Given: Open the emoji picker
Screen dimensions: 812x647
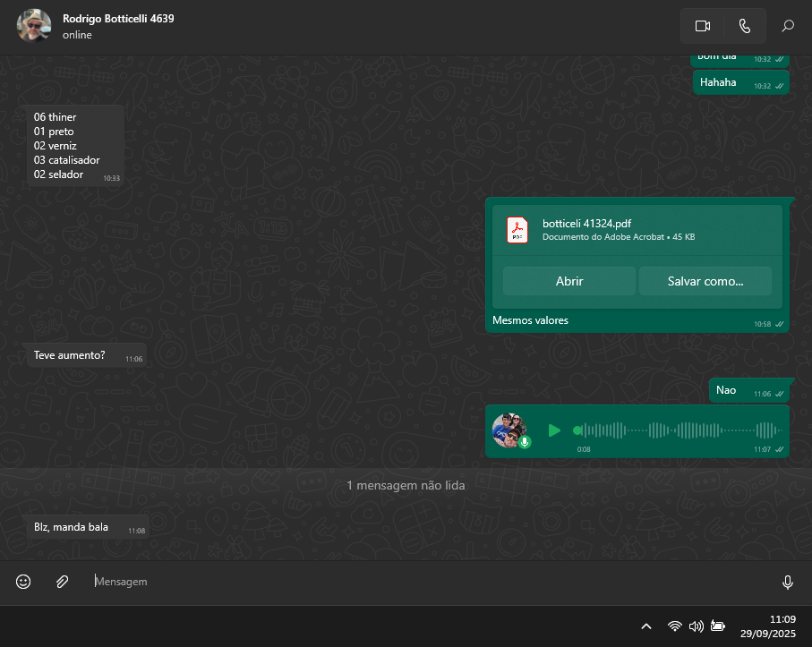Looking at the screenshot, I should click(x=23, y=582).
